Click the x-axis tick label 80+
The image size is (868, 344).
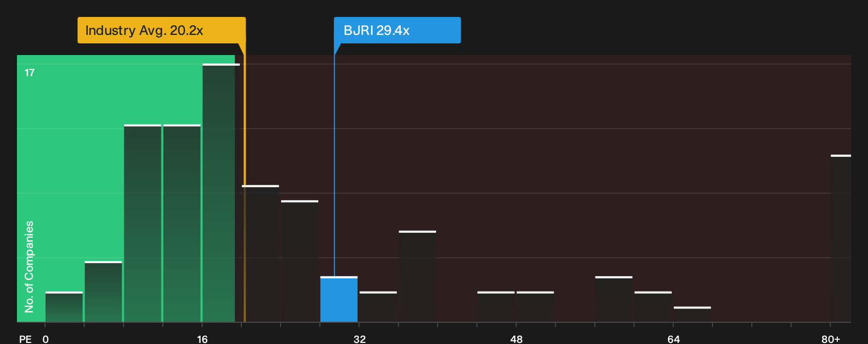point(830,339)
